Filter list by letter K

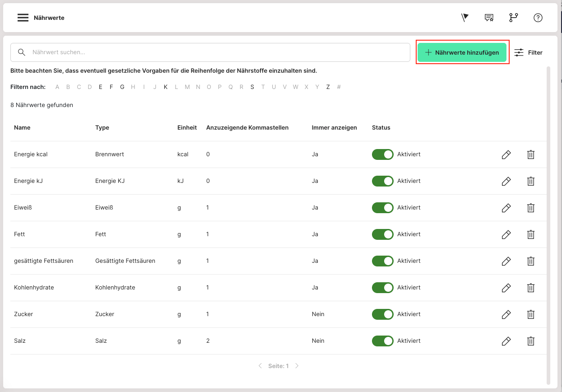click(x=166, y=87)
